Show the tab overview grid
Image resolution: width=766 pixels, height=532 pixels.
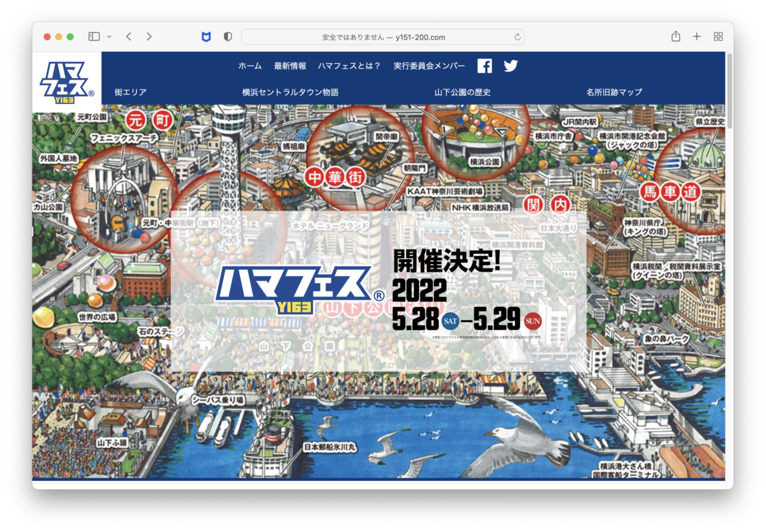click(718, 37)
